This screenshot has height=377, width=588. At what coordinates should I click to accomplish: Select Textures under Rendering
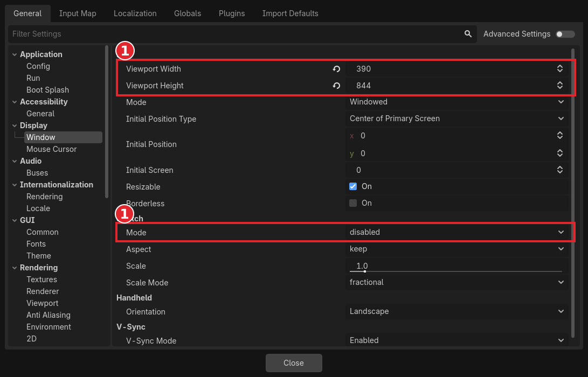point(41,280)
